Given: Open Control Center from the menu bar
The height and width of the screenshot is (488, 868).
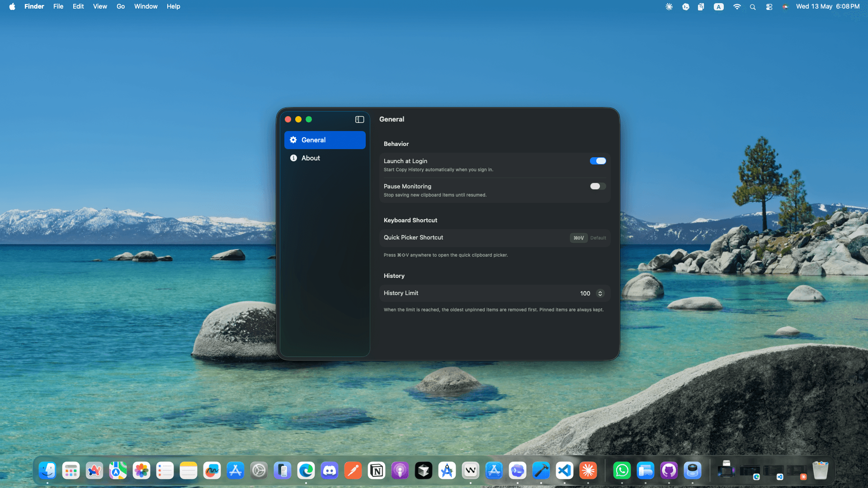Looking at the screenshot, I should pyautogui.click(x=769, y=7).
